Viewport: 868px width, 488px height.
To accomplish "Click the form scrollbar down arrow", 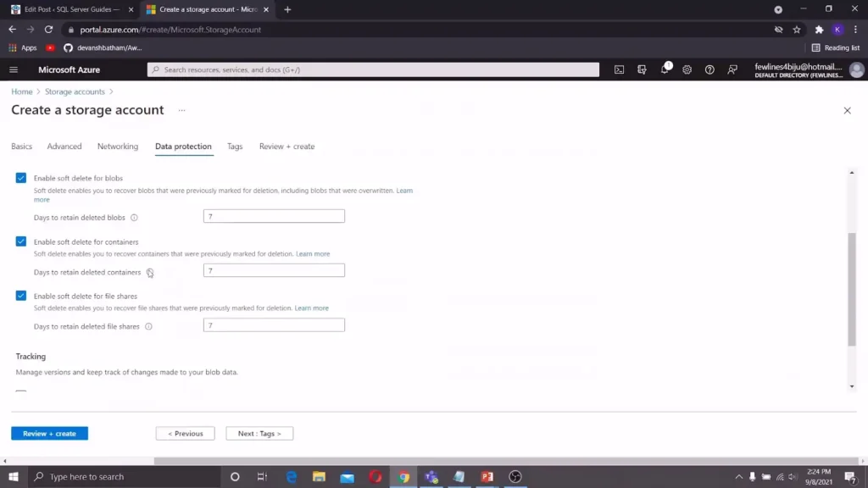I will (x=851, y=386).
